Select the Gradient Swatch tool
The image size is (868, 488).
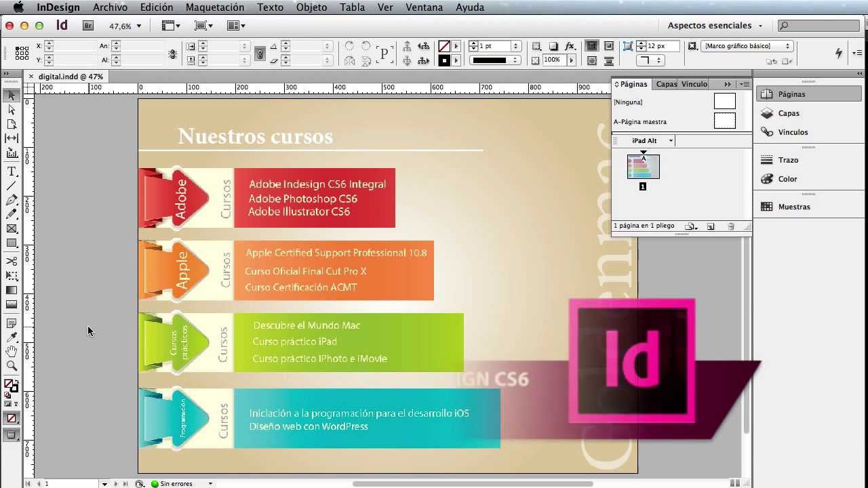[x=12, y=290]
